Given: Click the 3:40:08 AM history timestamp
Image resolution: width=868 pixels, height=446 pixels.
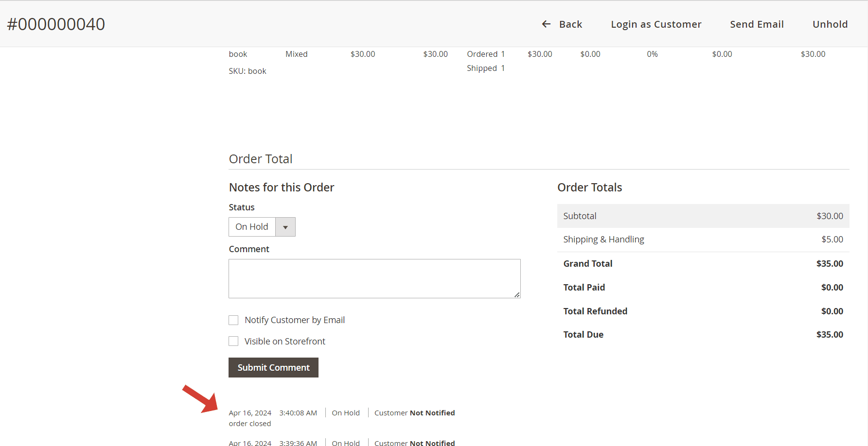Looking at the screenshot, I should 298,413.
